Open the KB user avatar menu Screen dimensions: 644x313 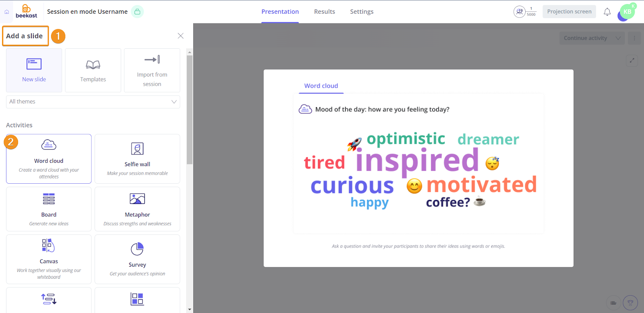pyautogui.click(x=627, y=12)
